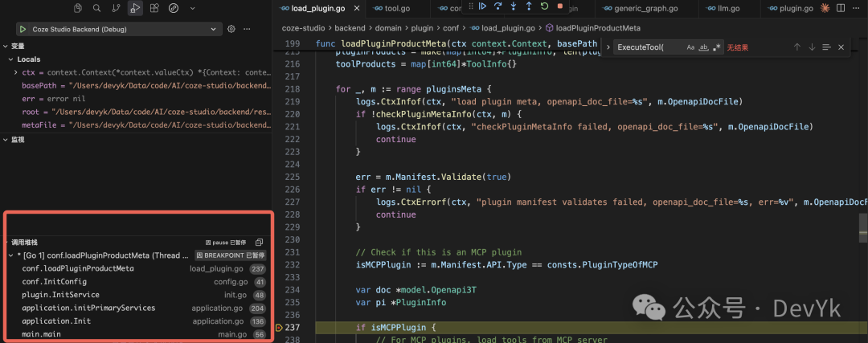Select conf.InitConfig stack frame
The height and width of the screenshot is (343, 868).
pyautogui.click(x=55, y=282)
